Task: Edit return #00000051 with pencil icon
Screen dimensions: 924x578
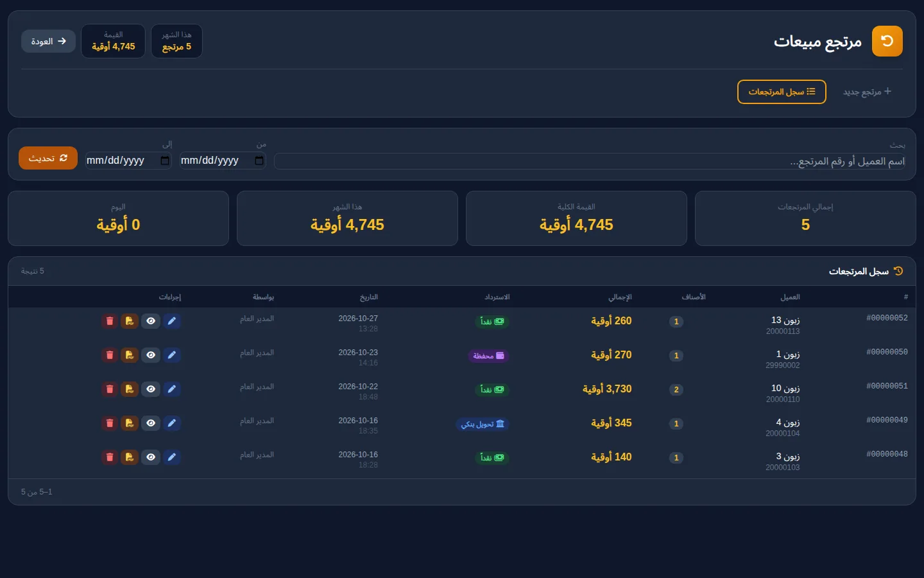Action: 171,389
